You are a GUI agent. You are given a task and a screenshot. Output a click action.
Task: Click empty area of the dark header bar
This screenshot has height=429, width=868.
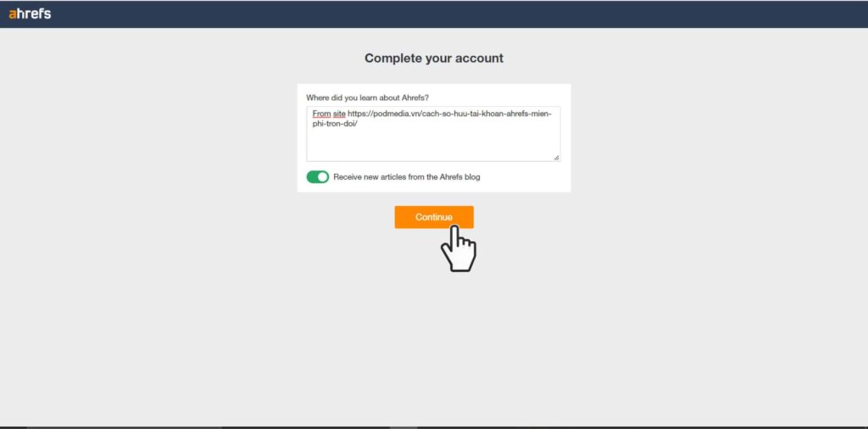(x=442, y=14)
